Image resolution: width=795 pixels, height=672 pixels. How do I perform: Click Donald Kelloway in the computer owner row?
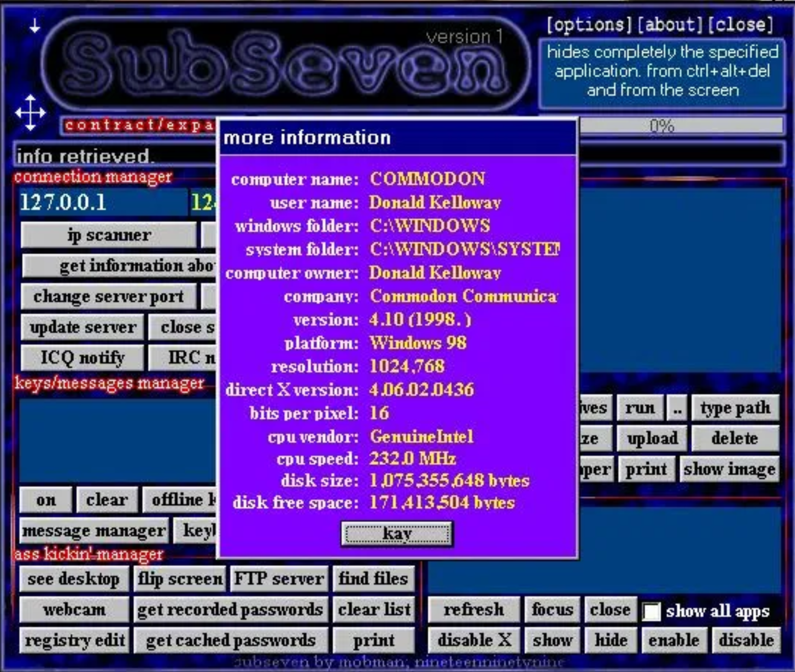435,273
